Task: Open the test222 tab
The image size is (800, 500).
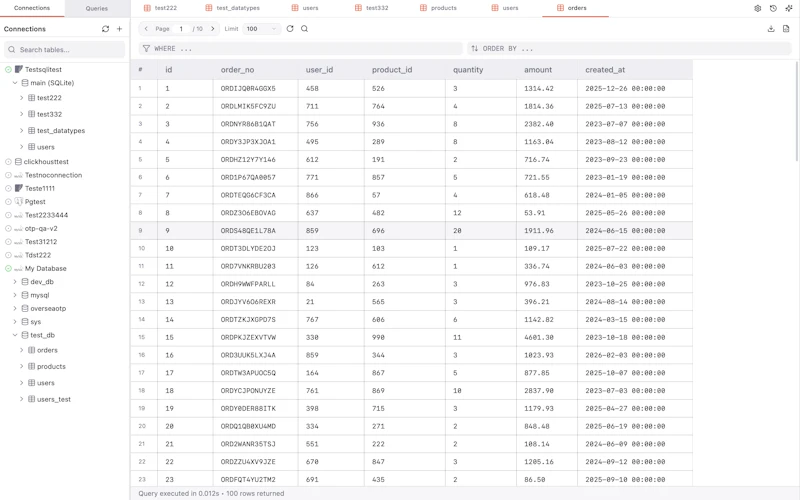Action: coord(160,8)
